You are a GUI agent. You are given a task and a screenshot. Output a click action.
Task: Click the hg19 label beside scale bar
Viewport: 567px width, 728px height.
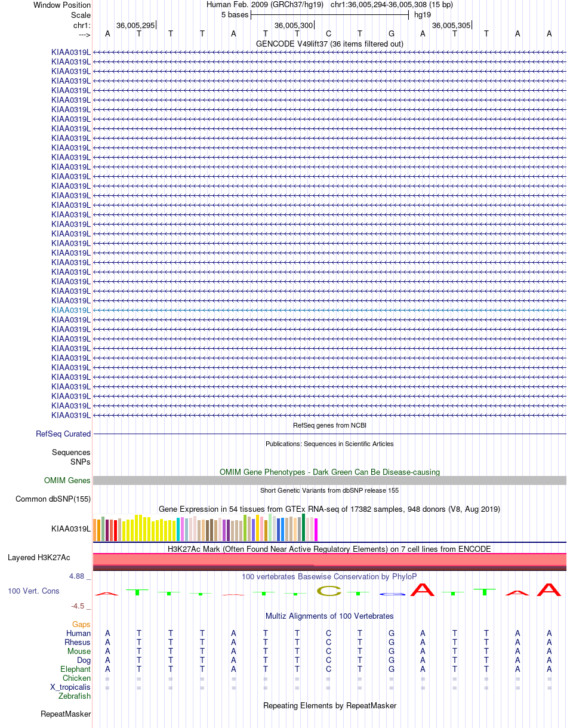click(423, 14)
